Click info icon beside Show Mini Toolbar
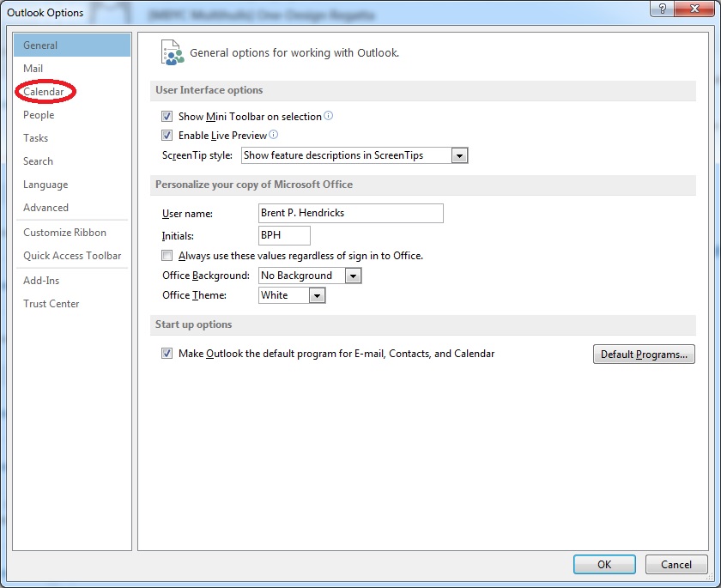This screenshot has height=588, width=721. pos(328,116)
